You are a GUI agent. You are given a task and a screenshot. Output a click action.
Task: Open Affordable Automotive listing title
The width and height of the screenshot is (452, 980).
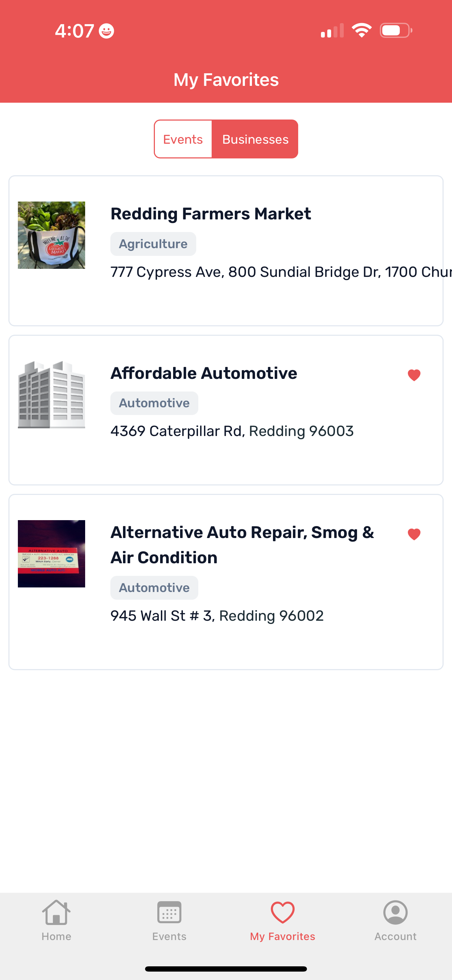[x=204, y=373]
